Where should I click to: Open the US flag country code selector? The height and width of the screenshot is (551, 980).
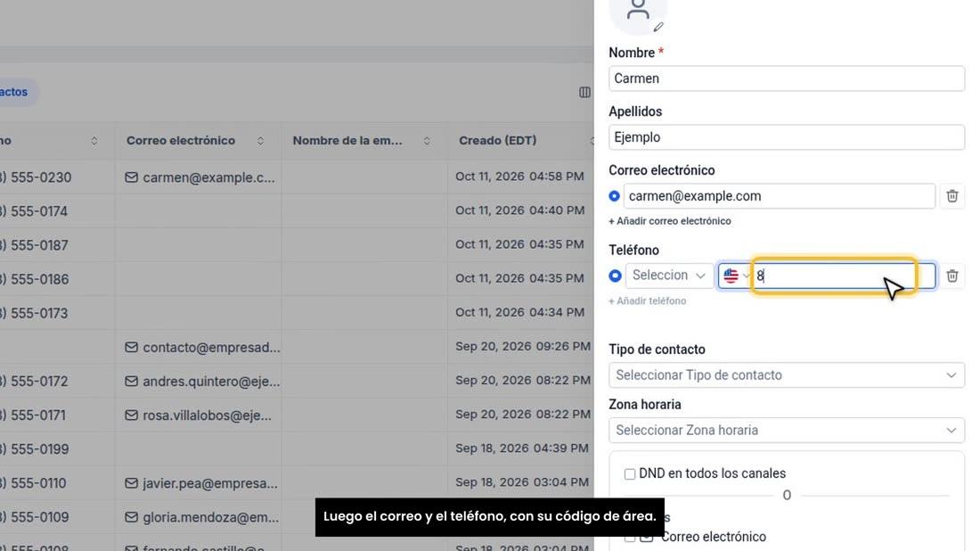(736, 275)
